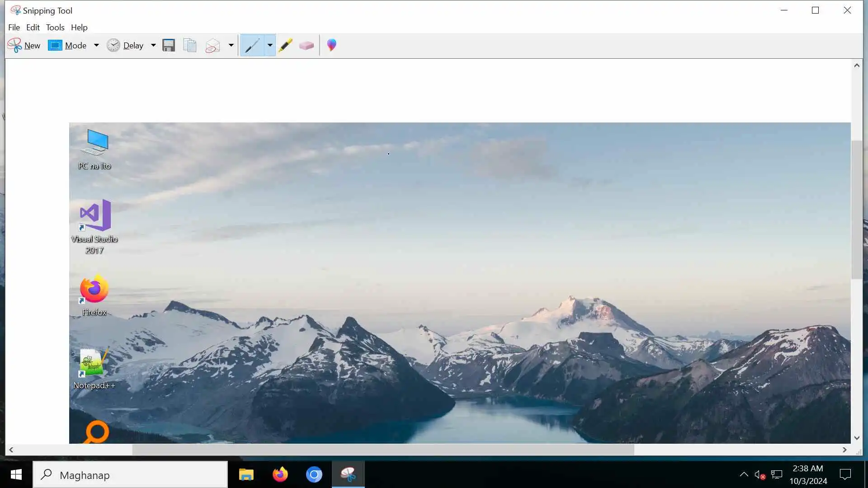Image resolution: width=868 pixels, height=488 pixels.
Task: Click the Delay button
Action: 125,45
